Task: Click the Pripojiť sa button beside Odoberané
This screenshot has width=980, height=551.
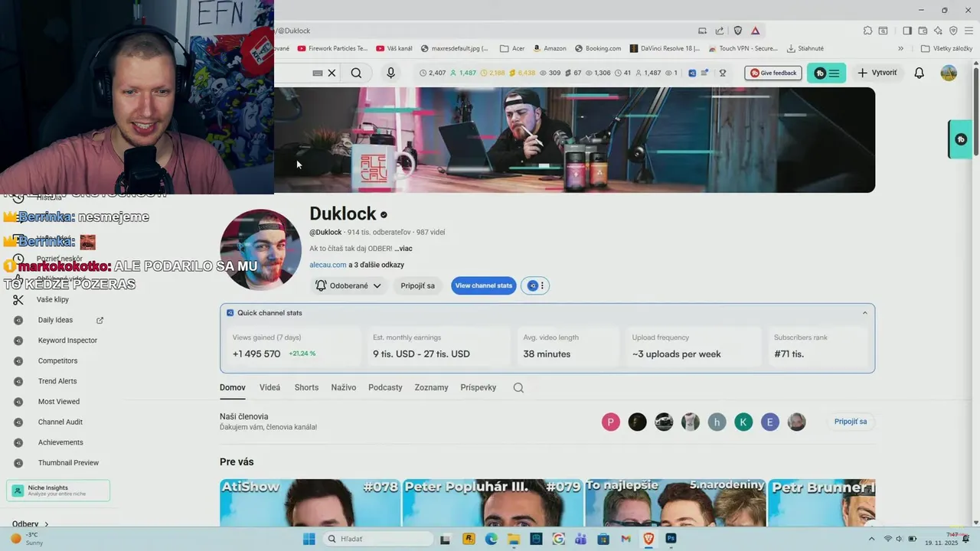Action: [x=417, y=285]
